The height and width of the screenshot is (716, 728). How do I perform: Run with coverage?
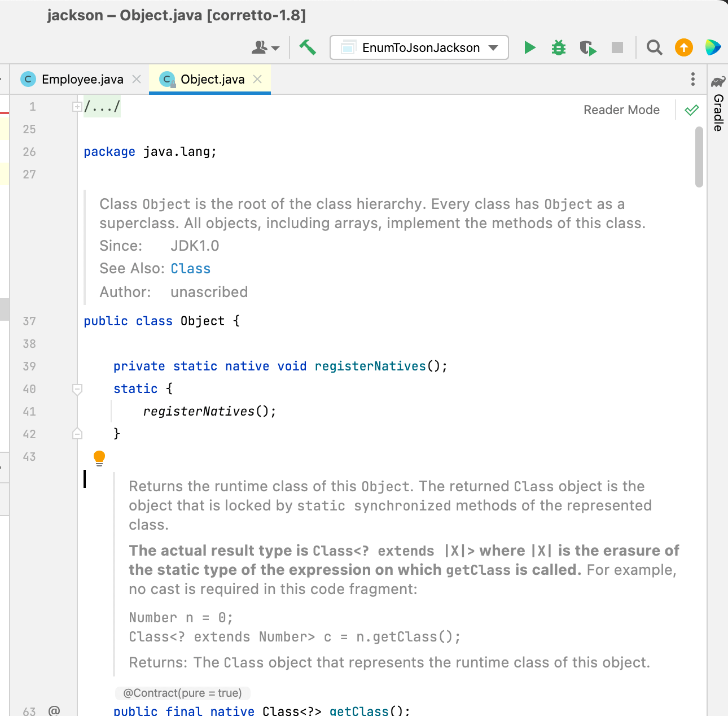pos(587,47)
